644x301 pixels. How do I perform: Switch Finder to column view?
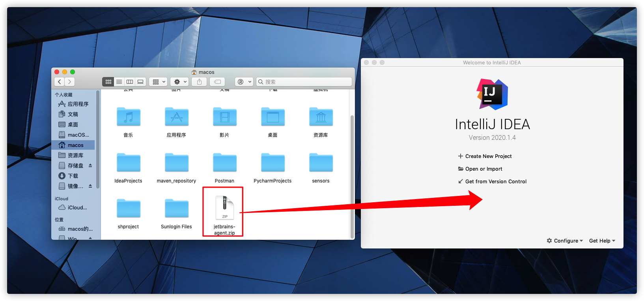[x=129, y=82]
